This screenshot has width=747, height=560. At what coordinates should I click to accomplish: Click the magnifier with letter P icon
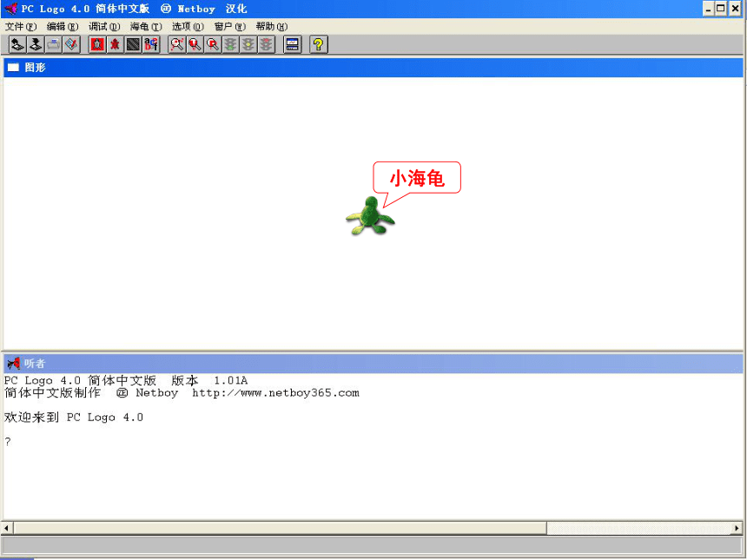tap(213, 45)
